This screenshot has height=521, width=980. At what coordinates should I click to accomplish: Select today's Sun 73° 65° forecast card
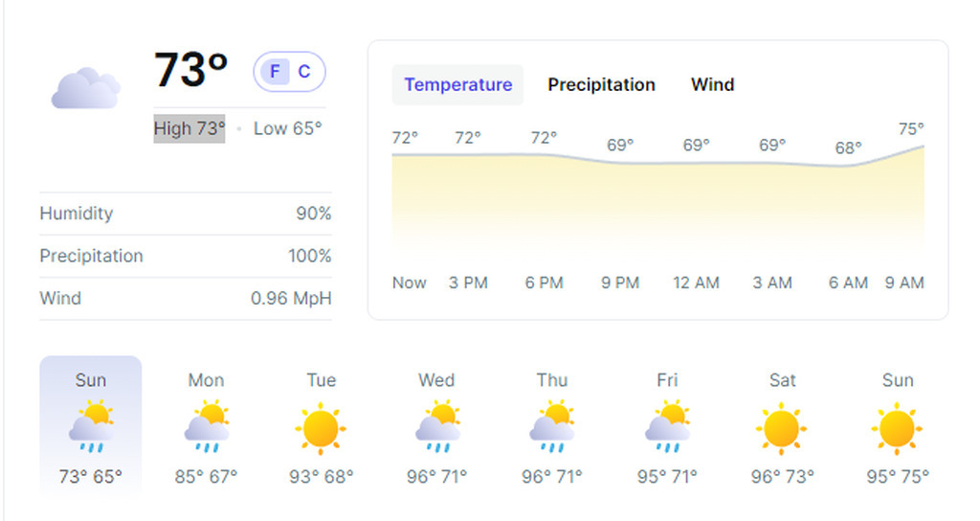point(91,426)
